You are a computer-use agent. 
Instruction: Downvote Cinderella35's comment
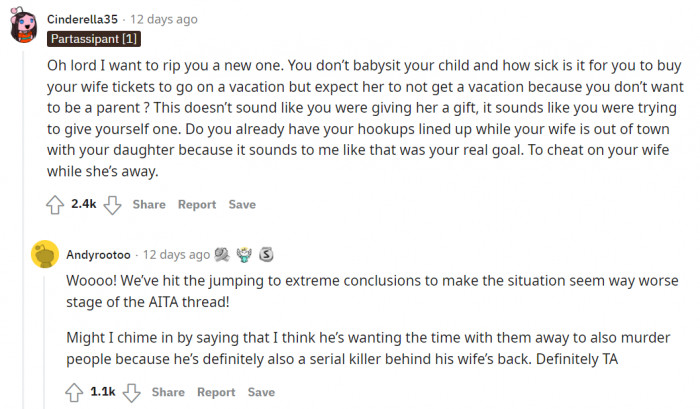[x=113, y=204]
